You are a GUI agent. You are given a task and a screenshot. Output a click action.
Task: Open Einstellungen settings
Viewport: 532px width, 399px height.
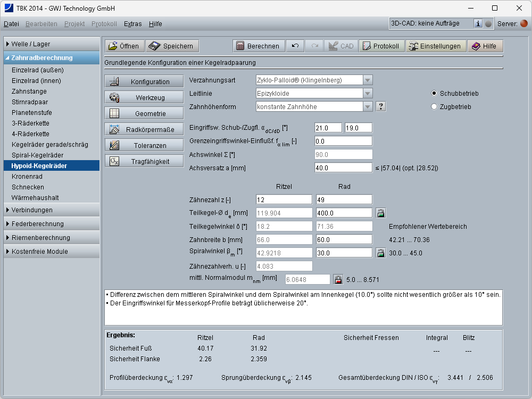click(435, 46)
